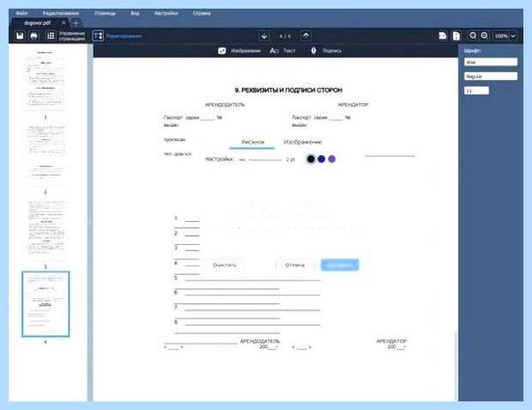Open page 1 thumbnail
Viewport: 532px width, 410px height.
(x=45, y=79)
